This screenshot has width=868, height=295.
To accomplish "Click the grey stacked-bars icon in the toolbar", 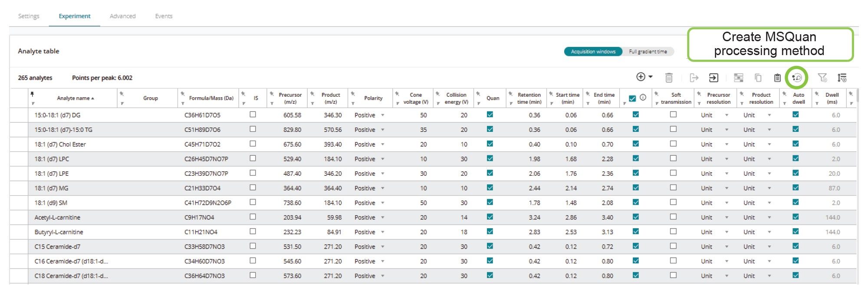I will [738, 78].
